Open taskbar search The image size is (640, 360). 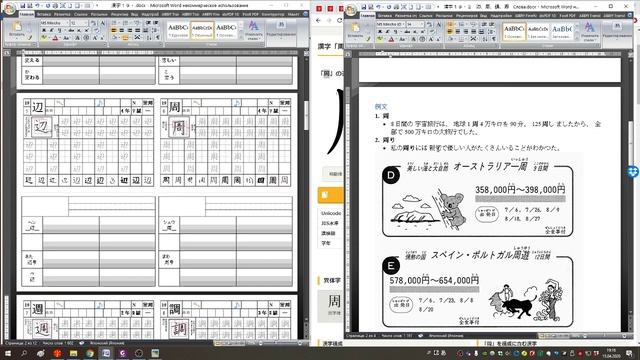(x=24, y=353)
